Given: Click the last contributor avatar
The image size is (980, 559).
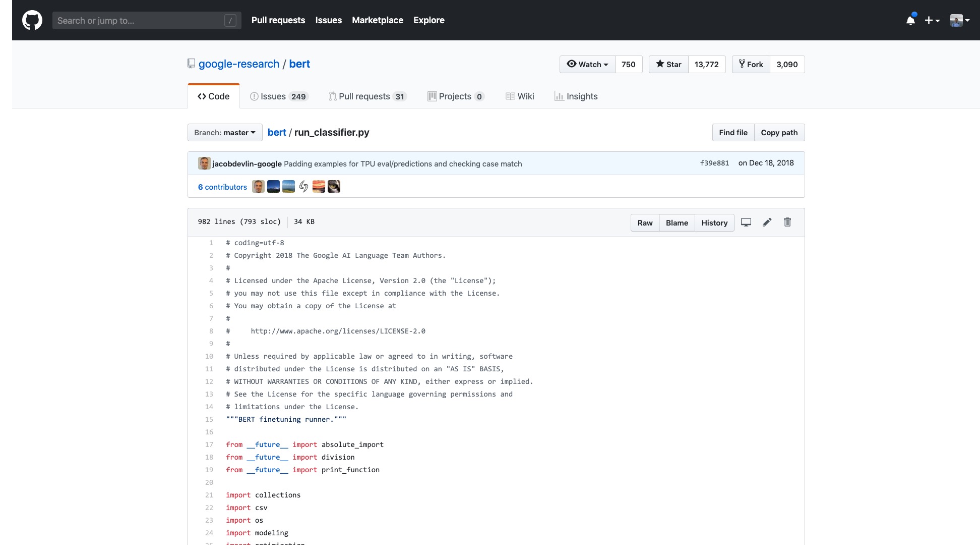Looking at the screenshot, I should [334, 187].
